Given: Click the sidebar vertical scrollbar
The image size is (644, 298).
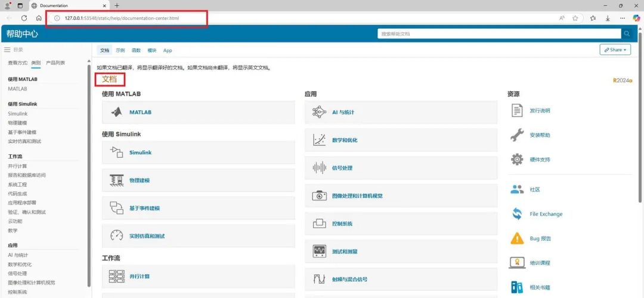Looking at the screenshot, I should 89,175.
